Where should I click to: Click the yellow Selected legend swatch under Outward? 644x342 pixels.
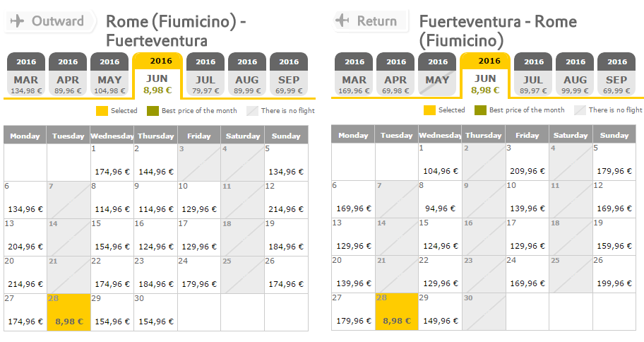[x=102, y=111]
